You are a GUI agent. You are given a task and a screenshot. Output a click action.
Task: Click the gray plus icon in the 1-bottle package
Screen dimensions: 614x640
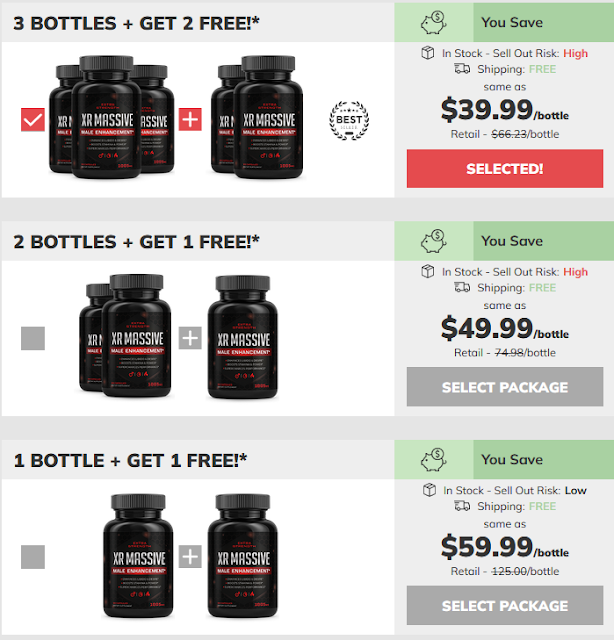[x=190, y=556]
